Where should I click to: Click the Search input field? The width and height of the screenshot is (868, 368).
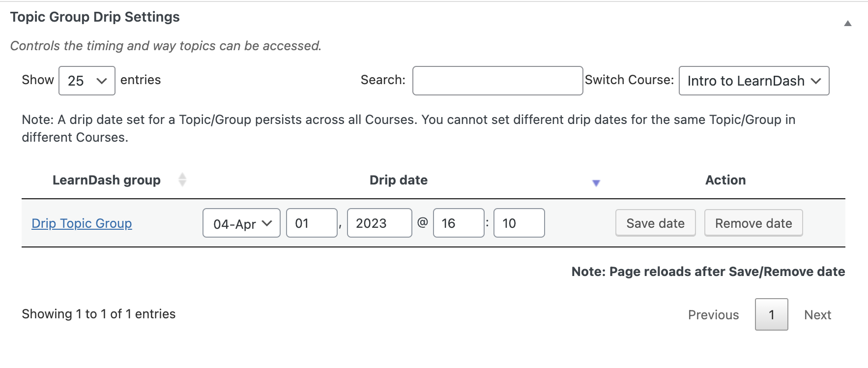(497, 81)
